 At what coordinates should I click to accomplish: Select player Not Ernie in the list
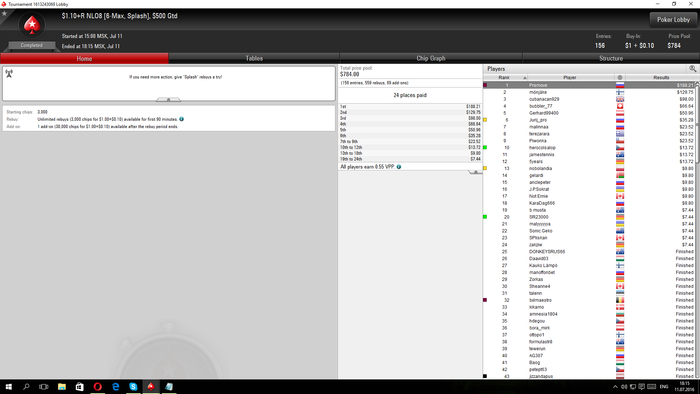pos(589,196)
